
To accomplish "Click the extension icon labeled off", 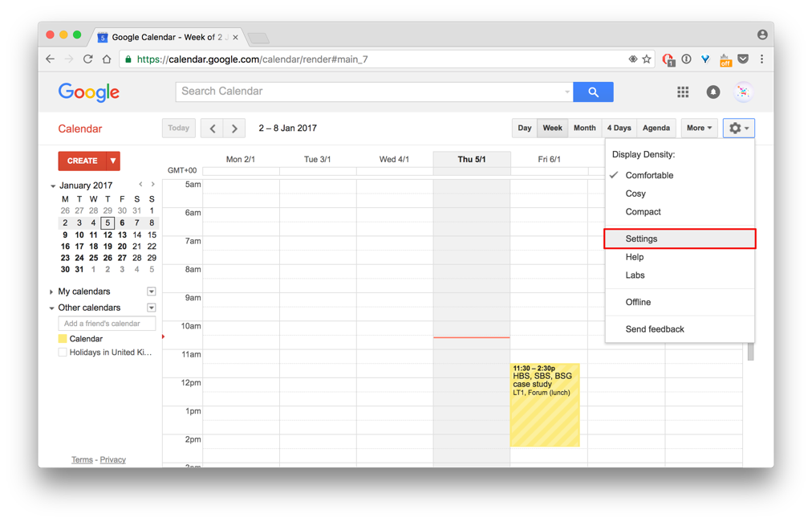I will (x=725, y=60).
